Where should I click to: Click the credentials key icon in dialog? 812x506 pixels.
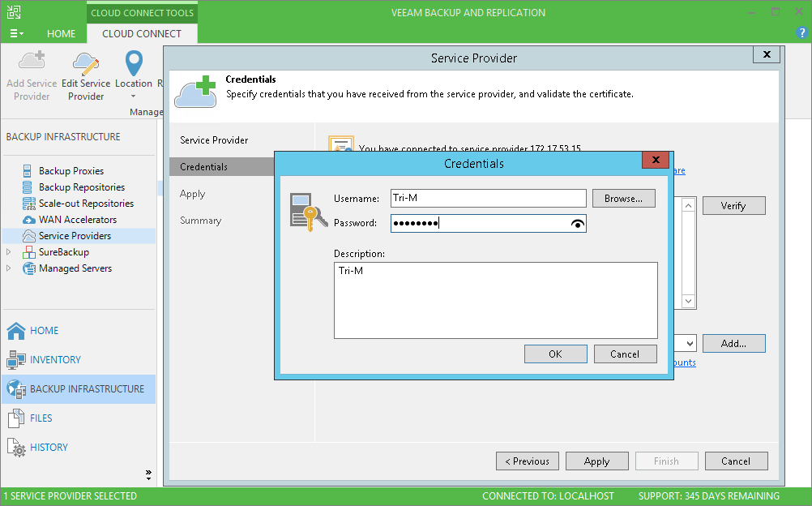click(x=308, y=212)
